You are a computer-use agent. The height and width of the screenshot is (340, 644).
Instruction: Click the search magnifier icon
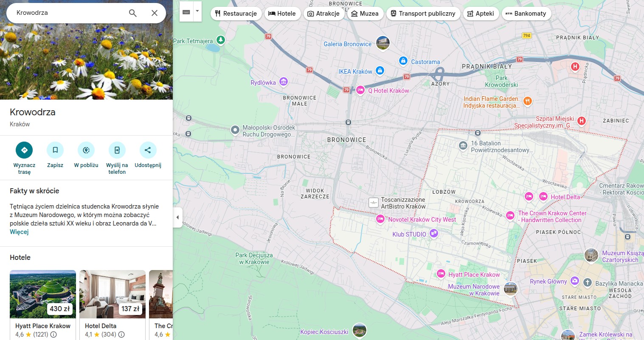click(x=132, y=13)
